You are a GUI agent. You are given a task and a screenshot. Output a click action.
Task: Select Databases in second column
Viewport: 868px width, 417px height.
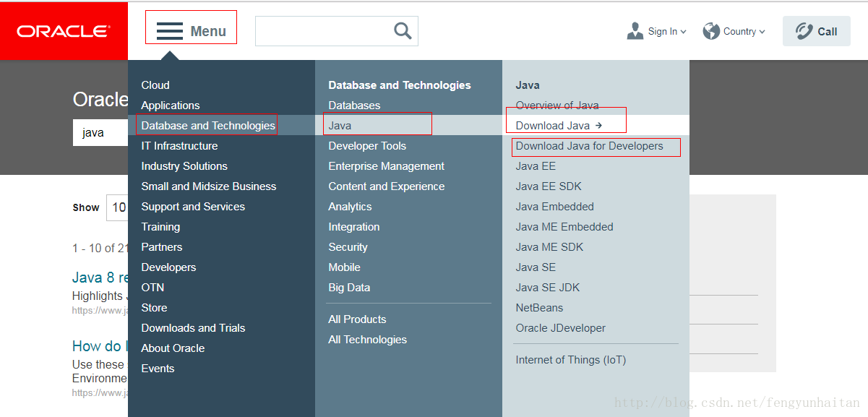point(354,106)
